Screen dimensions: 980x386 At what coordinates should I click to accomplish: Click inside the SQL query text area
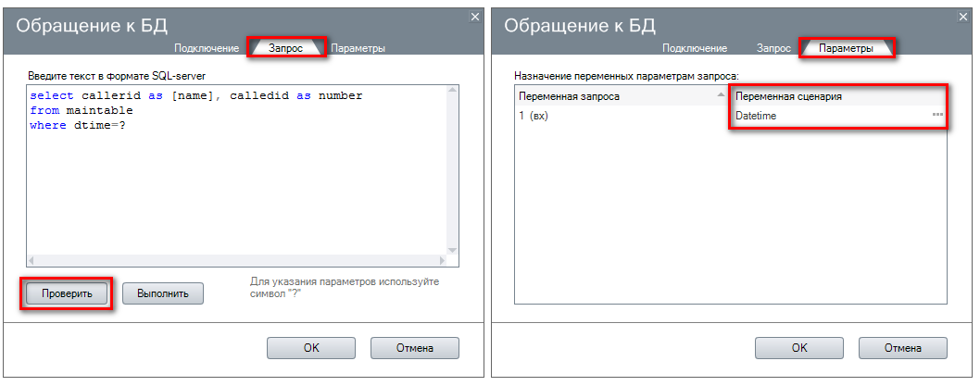(x=232, y=185)
